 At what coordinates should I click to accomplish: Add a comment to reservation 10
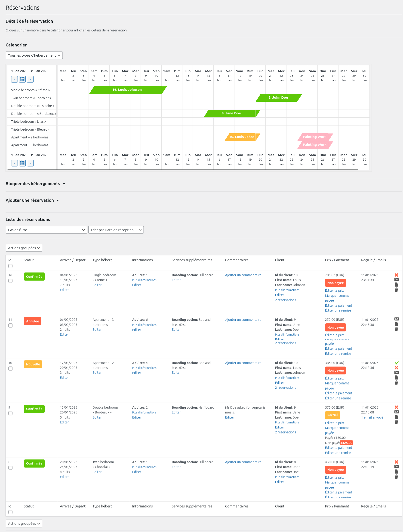(x=243, y=363)
